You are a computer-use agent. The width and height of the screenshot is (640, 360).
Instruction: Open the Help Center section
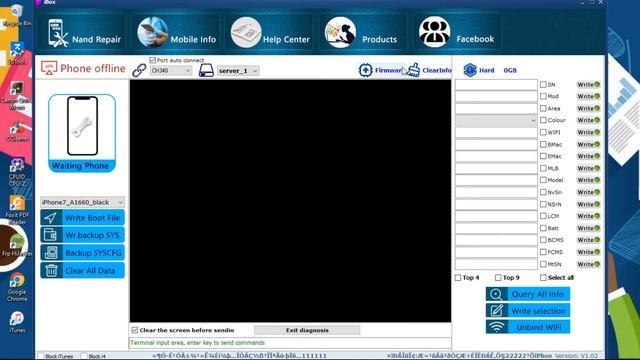pos(269,33)
